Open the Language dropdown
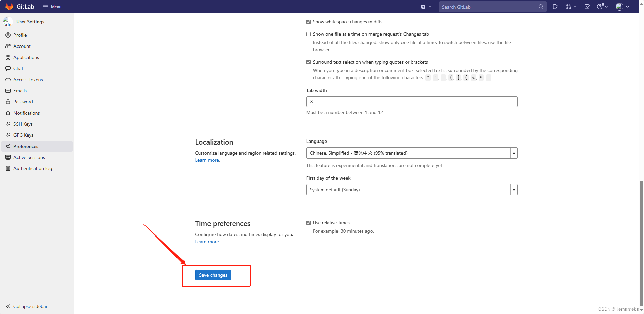This screenshot has height=314, width=644. click(x=411, y=153)
